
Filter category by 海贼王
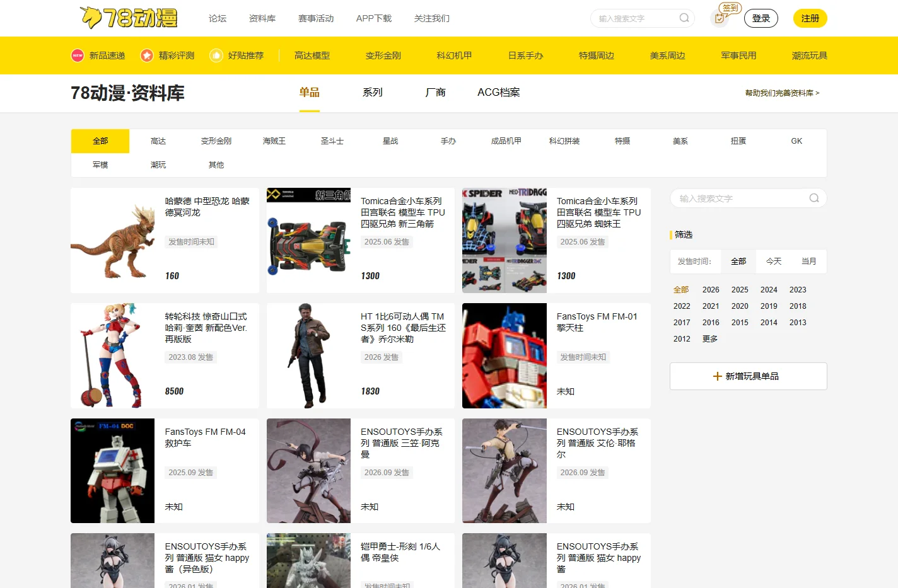tap(274, 141)
